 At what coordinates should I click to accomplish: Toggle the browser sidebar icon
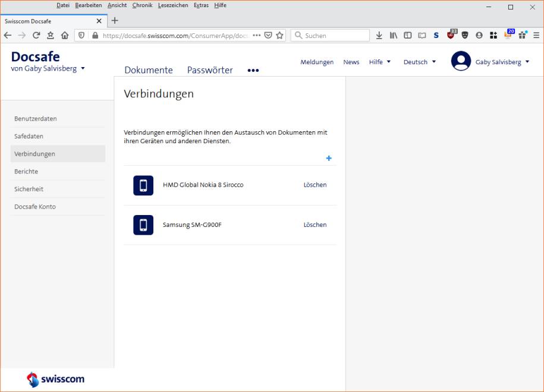(x=408, y=36)
